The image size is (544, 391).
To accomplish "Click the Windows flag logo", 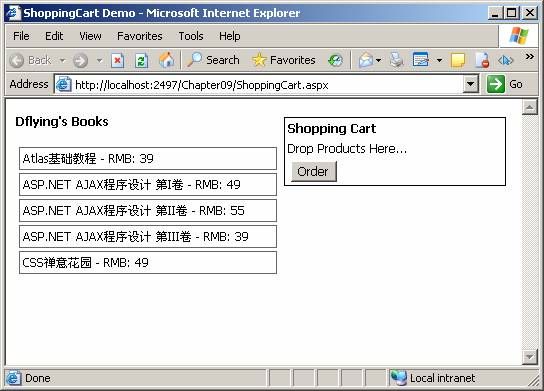I will [518, 35].
